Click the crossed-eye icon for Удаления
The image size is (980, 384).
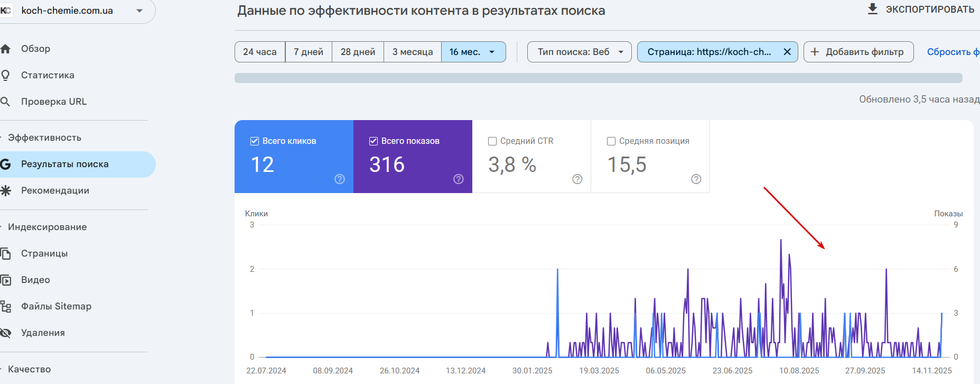pos(5,333)
